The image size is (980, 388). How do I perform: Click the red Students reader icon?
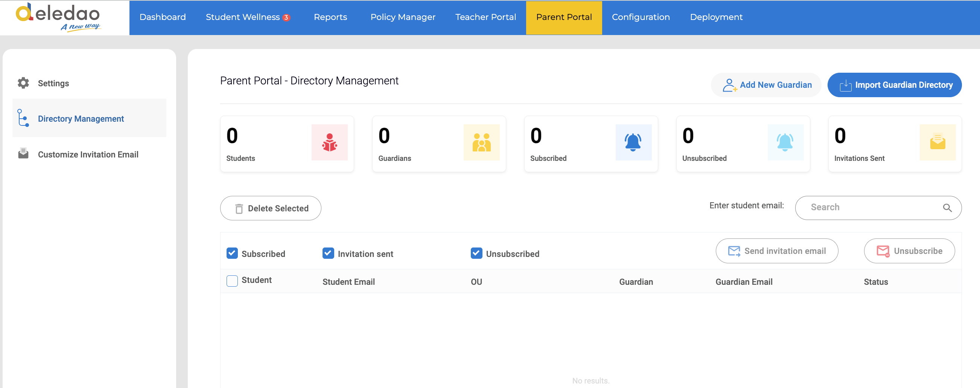pos(329,142)
